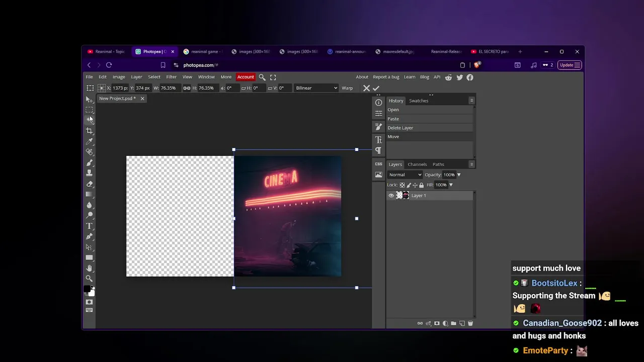Select the Delete Layer history state
This screenshot has width=644, height=362.
pos(430,128)
